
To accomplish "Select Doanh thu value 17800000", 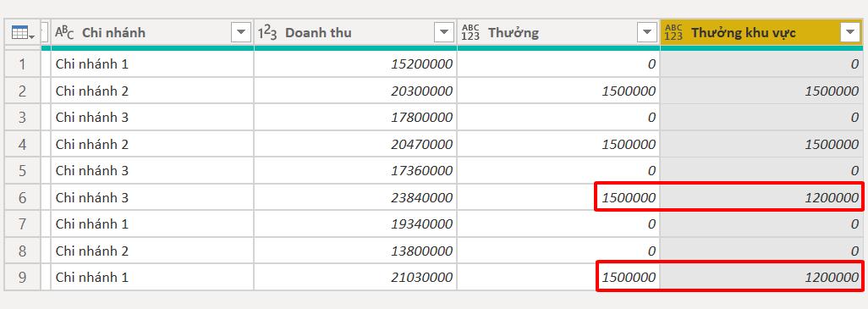I will tap(355, 118).
